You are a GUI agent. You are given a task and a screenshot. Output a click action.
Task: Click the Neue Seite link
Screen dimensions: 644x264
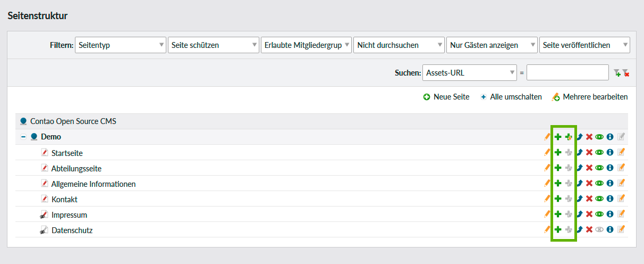pyautogui.click(x=446, y=97)
